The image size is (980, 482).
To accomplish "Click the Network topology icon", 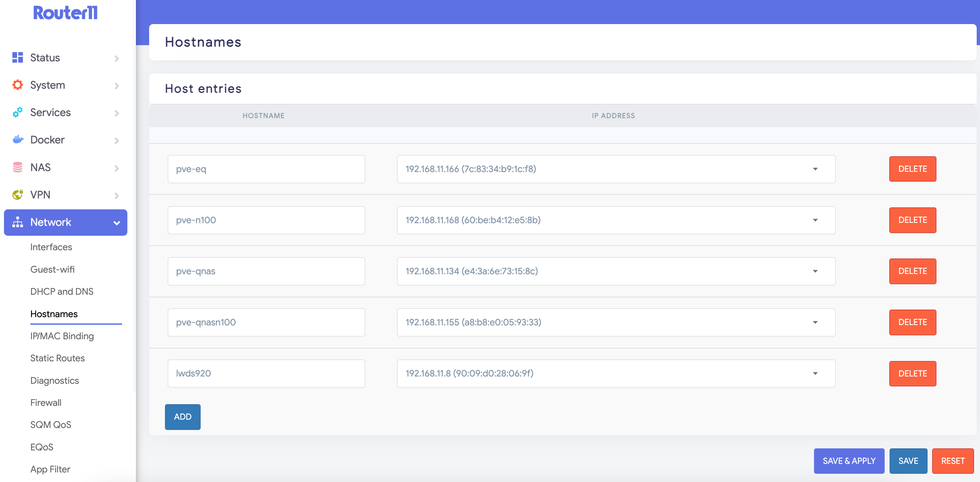I will coord(17,223).
